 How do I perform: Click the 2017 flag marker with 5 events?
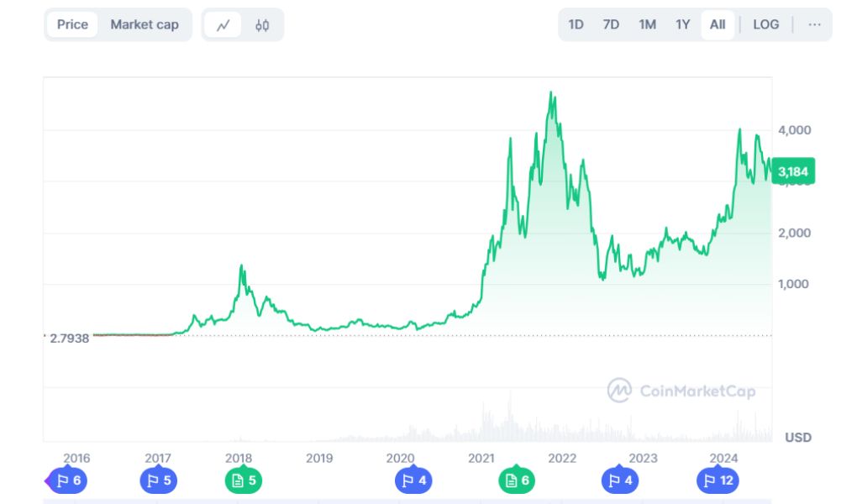159,480
